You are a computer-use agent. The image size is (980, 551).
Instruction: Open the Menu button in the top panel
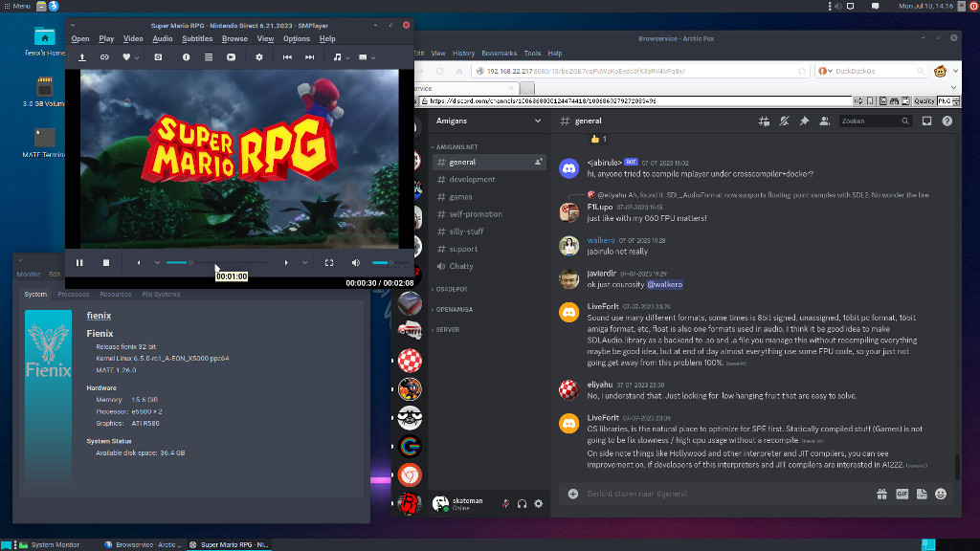(x=17, y=6)
